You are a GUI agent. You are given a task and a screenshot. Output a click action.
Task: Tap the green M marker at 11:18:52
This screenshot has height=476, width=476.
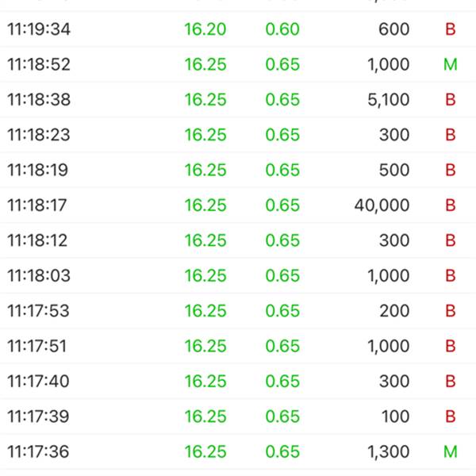450,64
